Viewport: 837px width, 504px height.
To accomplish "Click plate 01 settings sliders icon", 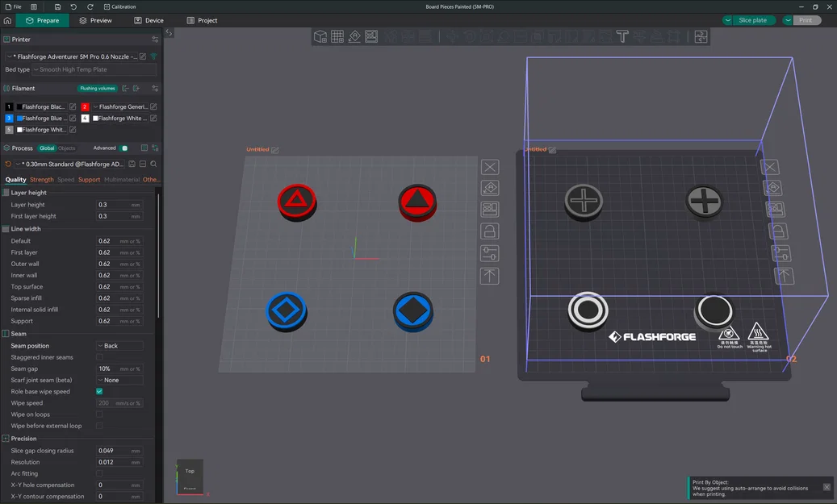I will 490,253.
